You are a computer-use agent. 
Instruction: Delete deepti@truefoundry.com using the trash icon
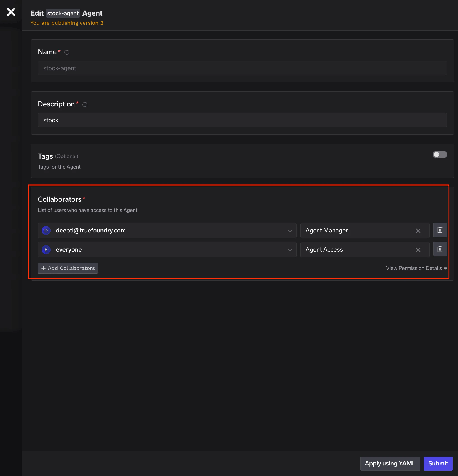click(440, 230)
